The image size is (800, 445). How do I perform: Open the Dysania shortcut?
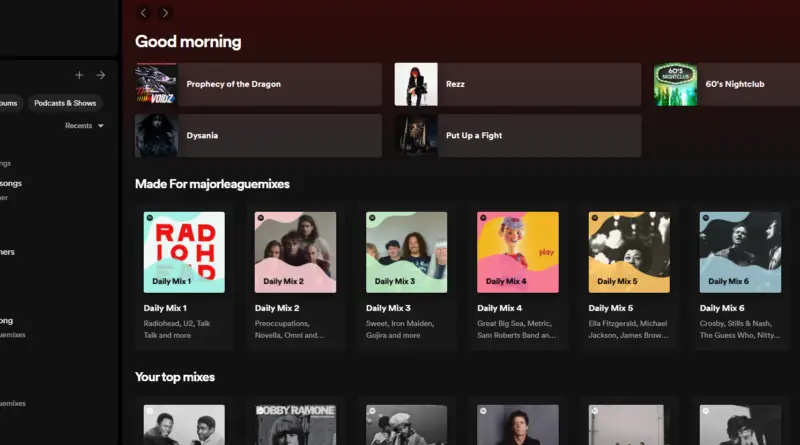tap(258, 135)
